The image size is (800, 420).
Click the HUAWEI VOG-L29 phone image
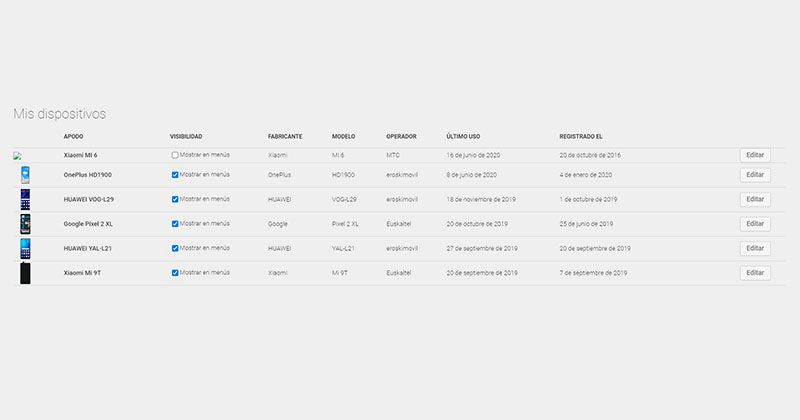click(25, 200)
